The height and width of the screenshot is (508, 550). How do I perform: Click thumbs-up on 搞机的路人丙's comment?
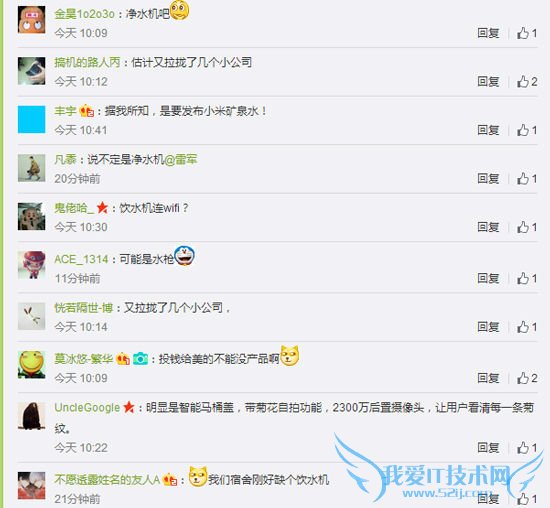pos(526,82)
